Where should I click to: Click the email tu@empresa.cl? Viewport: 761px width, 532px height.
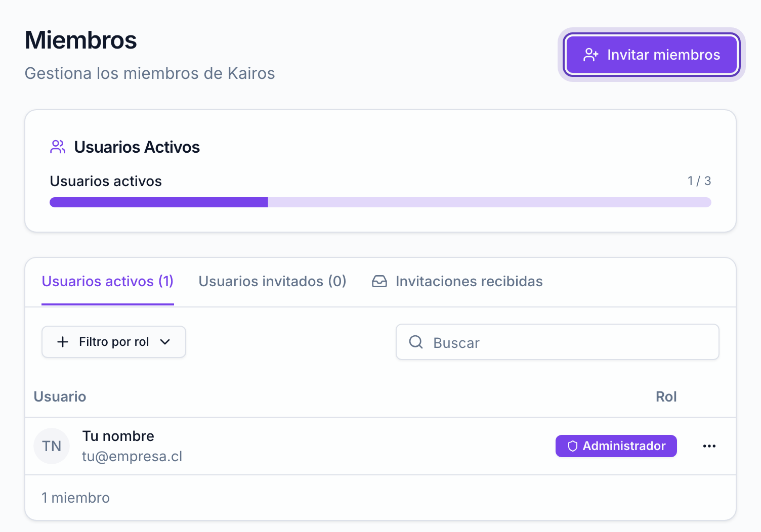click(132, 456)
